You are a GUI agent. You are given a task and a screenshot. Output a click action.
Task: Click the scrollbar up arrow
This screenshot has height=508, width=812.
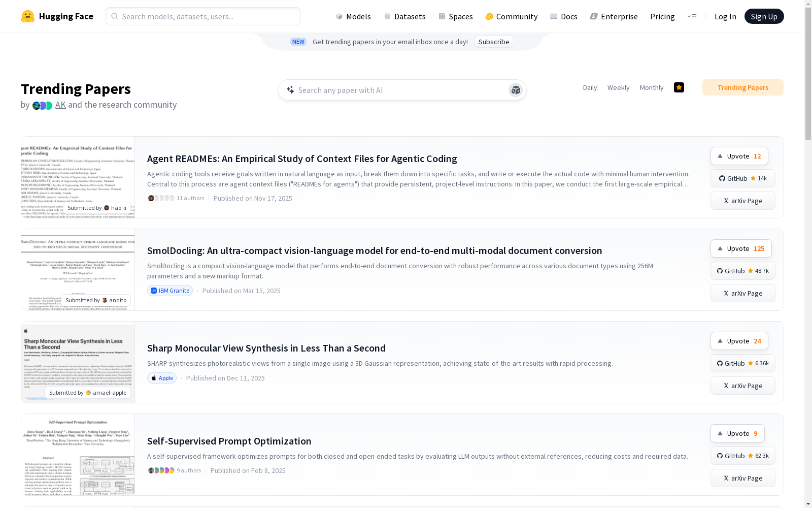(808, 4)
